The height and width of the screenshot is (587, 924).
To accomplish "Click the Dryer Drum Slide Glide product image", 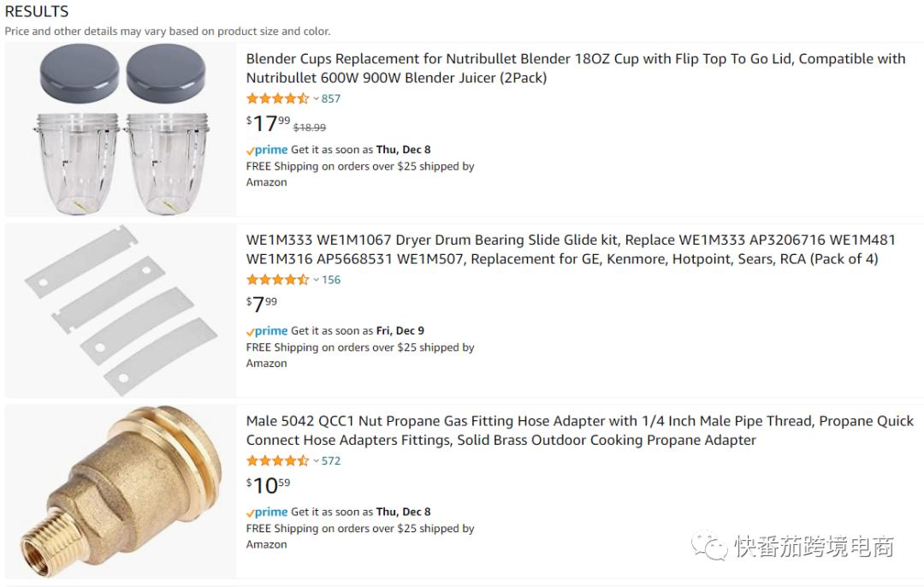I will 121,311.
